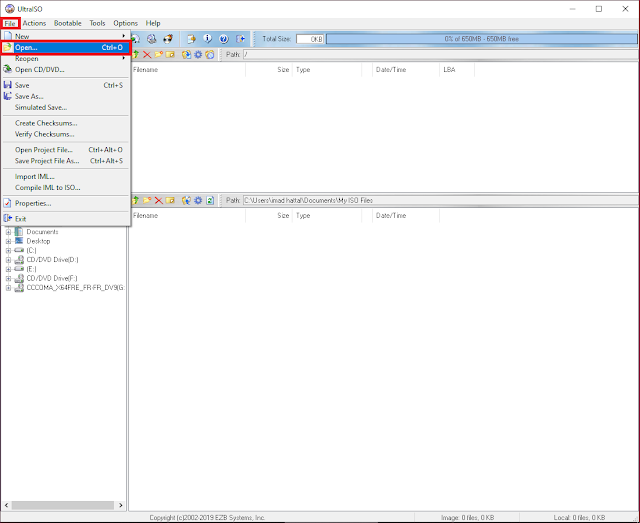
Task: Open the Tools menu
Action: pyautogui.click(x=97, y=23)
